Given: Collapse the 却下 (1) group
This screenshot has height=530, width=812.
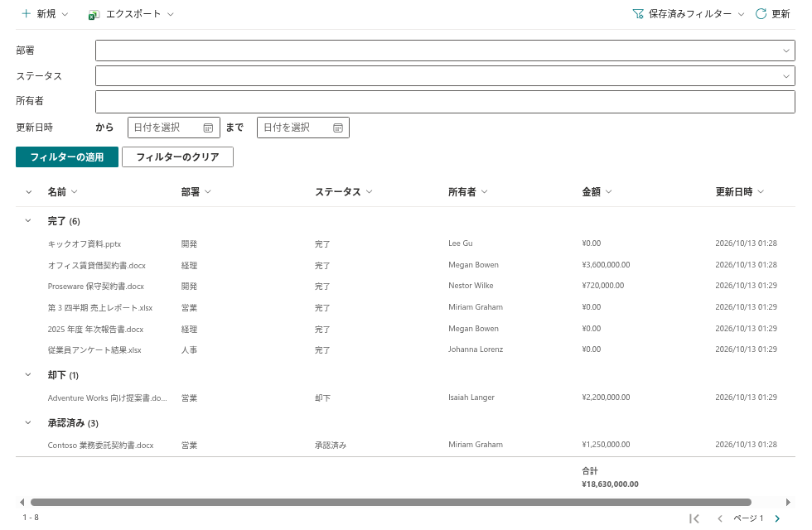Looking at the screenshot, I should point(28,374).
